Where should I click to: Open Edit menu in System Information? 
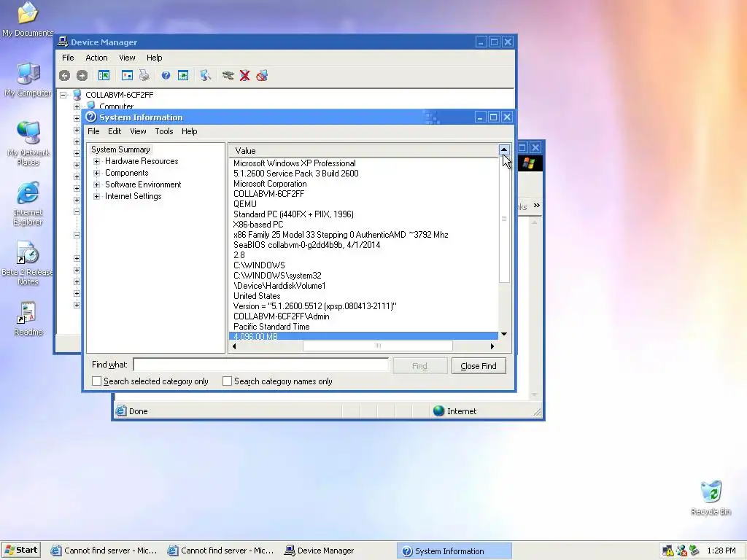point(115,131)
